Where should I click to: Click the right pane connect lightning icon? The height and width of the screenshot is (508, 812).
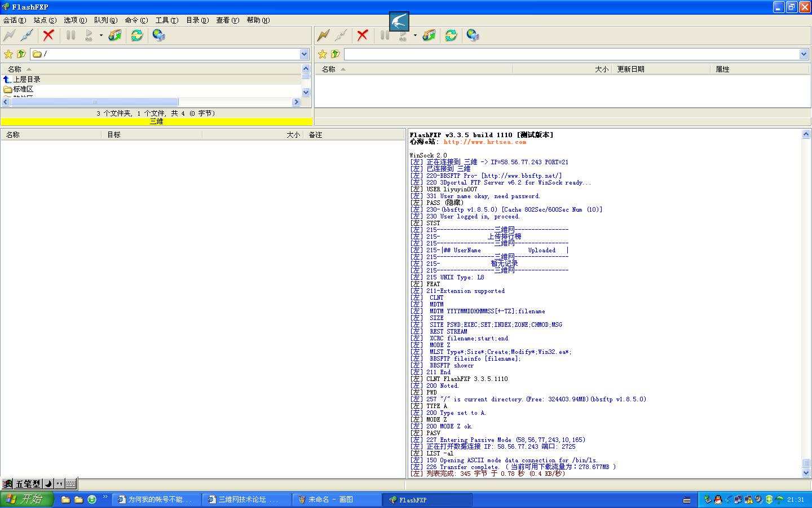coord(323,36)
